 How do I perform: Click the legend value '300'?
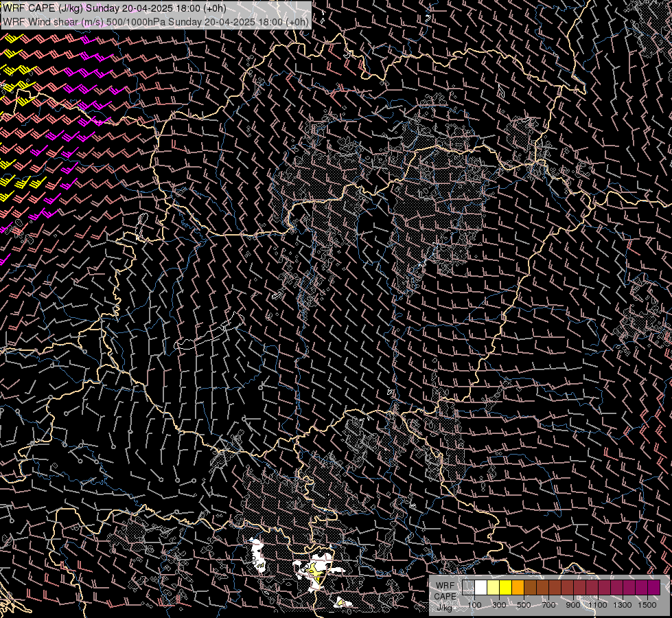[x=499, y=605]
